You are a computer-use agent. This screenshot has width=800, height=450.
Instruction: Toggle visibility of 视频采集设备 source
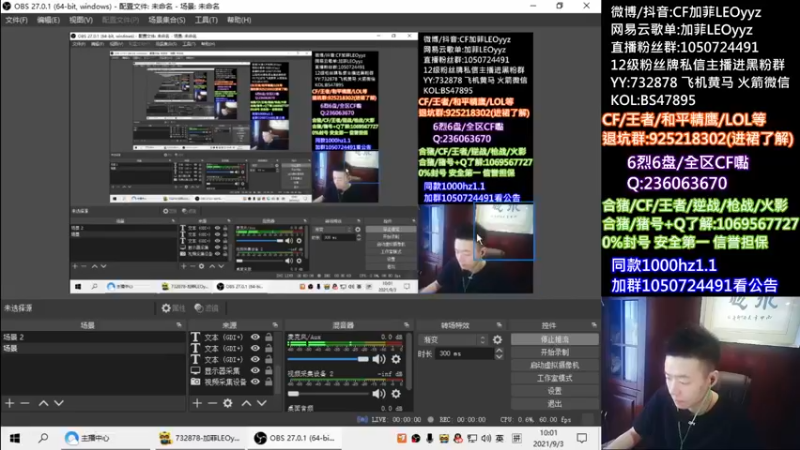click(x=255, y=382)
